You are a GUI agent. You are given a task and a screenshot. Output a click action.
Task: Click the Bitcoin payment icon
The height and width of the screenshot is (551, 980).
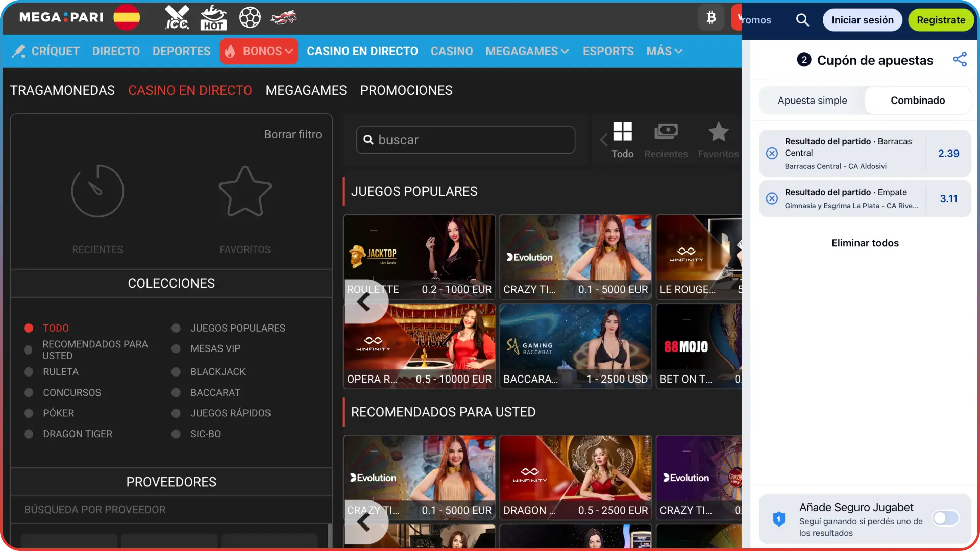click(711, 18)
